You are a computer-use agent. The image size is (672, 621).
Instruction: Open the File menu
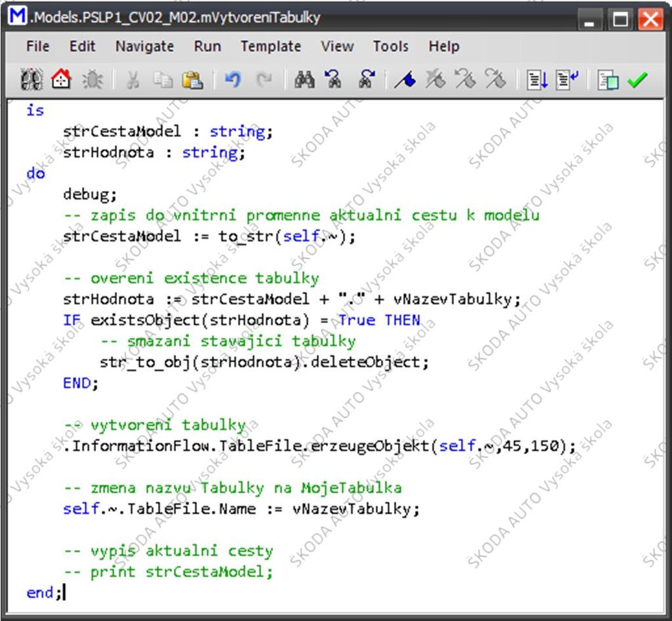click(x=37, y=46)
